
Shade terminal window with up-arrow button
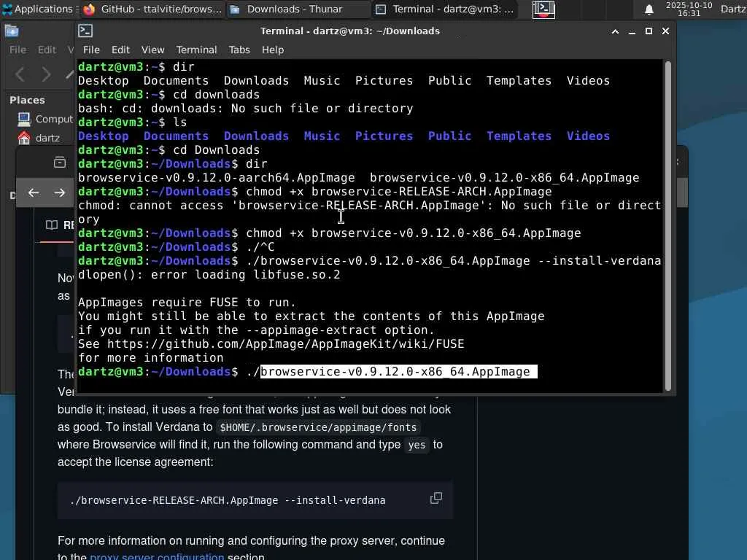click(x=615, y=31)
